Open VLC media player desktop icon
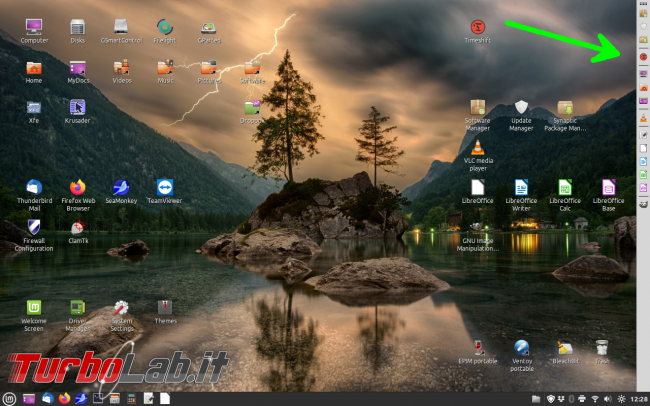650x406 pixels. [478, 147]
